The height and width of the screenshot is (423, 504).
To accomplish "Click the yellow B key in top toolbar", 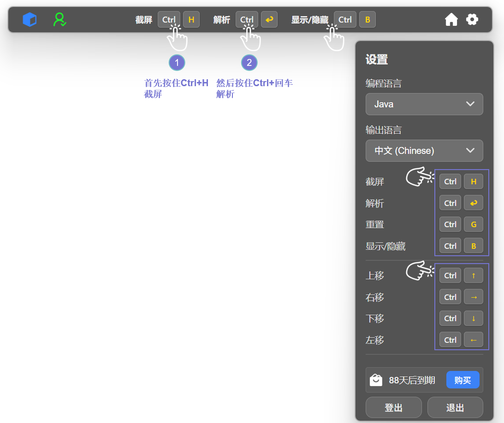I will [x=368, y=20].
